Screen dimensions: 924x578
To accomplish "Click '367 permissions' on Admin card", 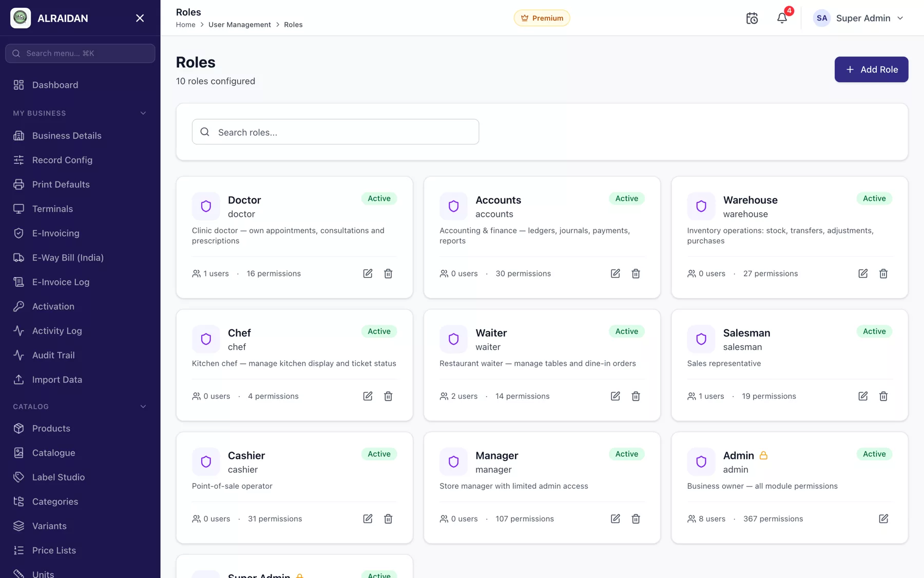I will [x=773, y=519].
